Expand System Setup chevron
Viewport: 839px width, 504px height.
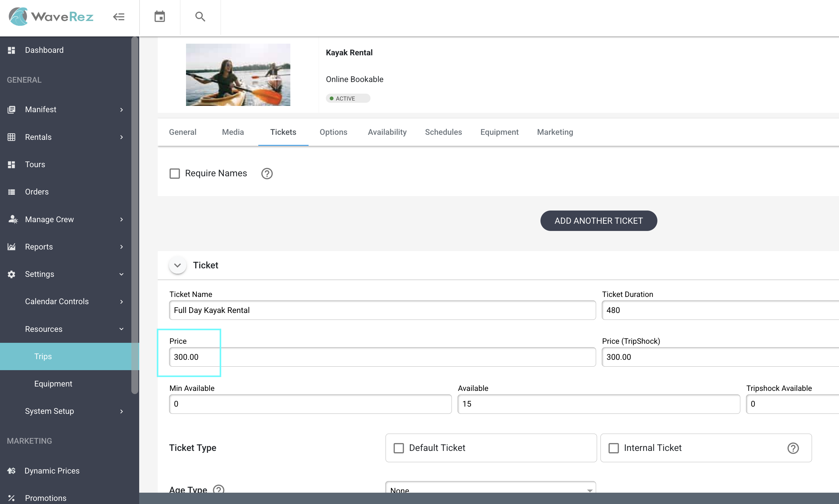pos(122,411)
